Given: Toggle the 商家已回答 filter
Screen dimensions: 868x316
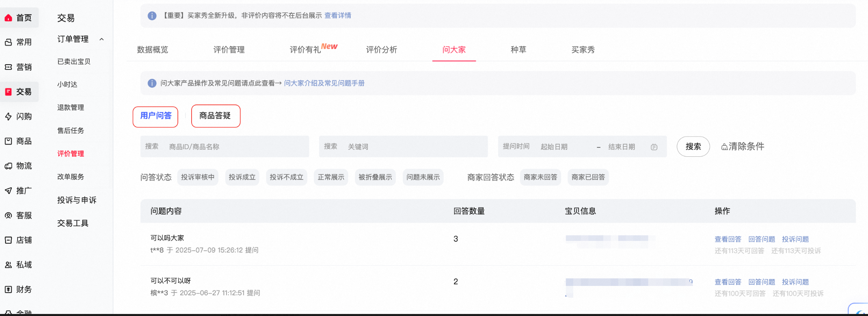Looking at the screenshot, I should (x=588, y=177).
